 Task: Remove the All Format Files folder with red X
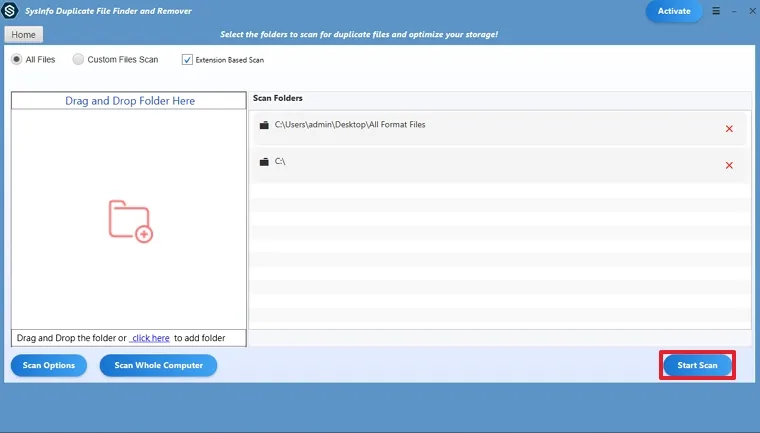pos(729,129)
